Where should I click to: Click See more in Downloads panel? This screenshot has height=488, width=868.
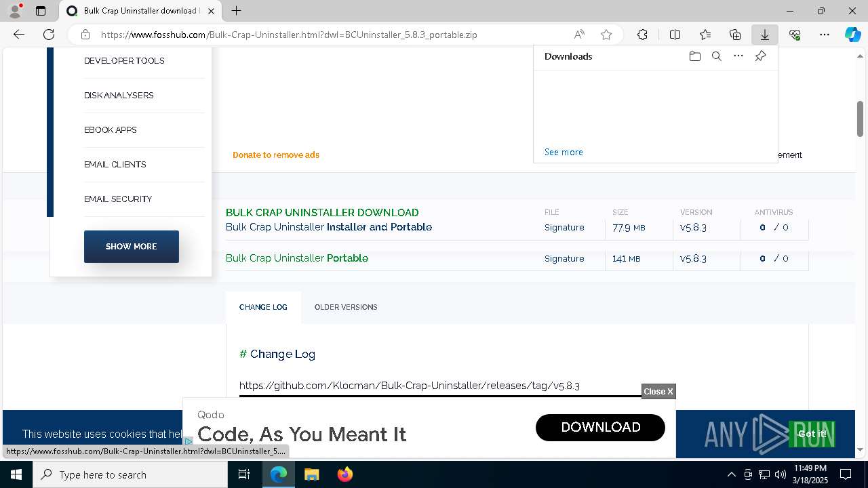[x=564, y=152]
